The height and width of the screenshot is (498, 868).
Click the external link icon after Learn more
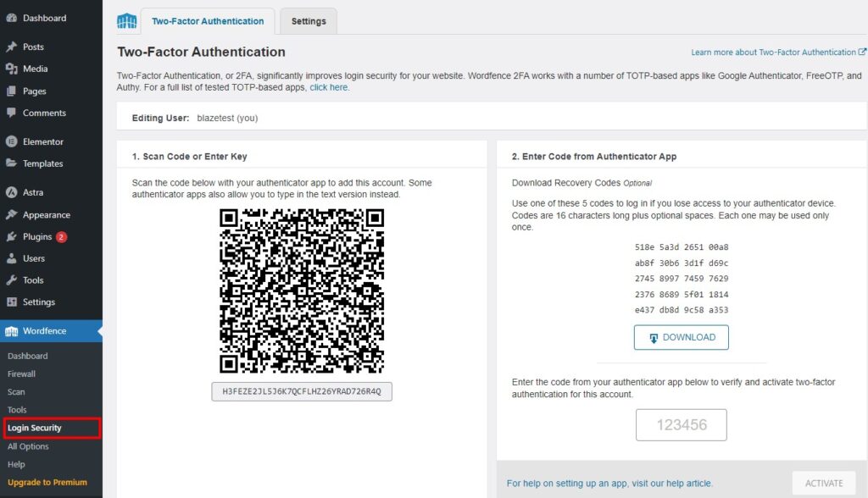[x=862, y=52]
